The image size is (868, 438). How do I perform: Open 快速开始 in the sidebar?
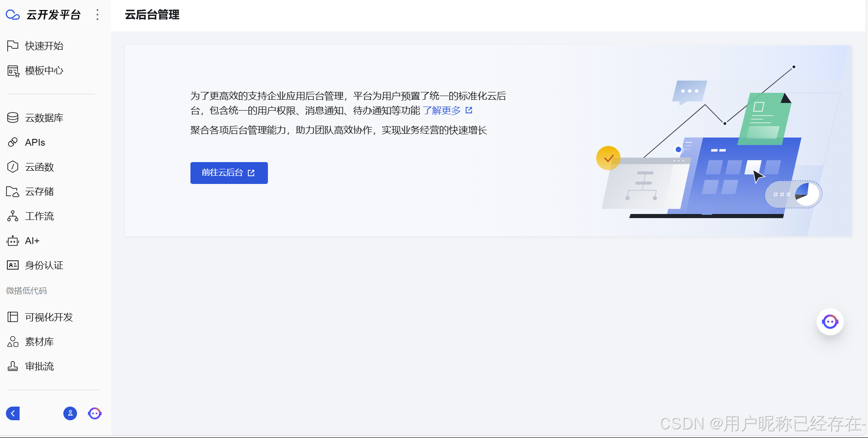tap(44, 46)
